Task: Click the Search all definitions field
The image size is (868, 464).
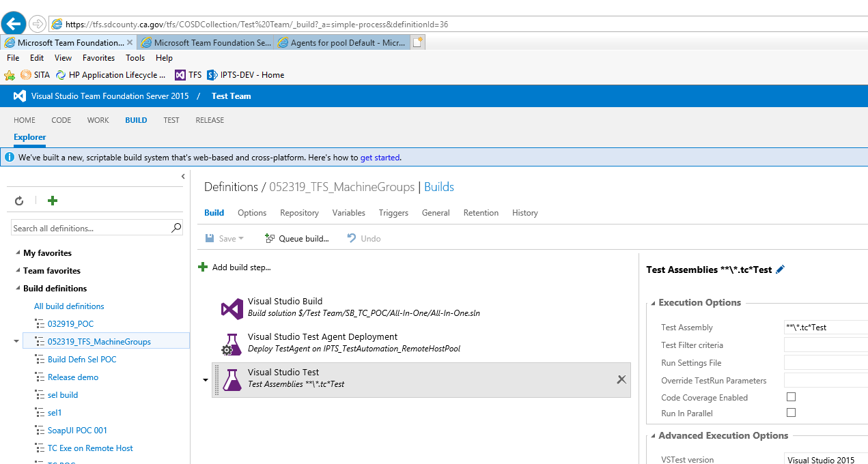Action: coord(89,228)
